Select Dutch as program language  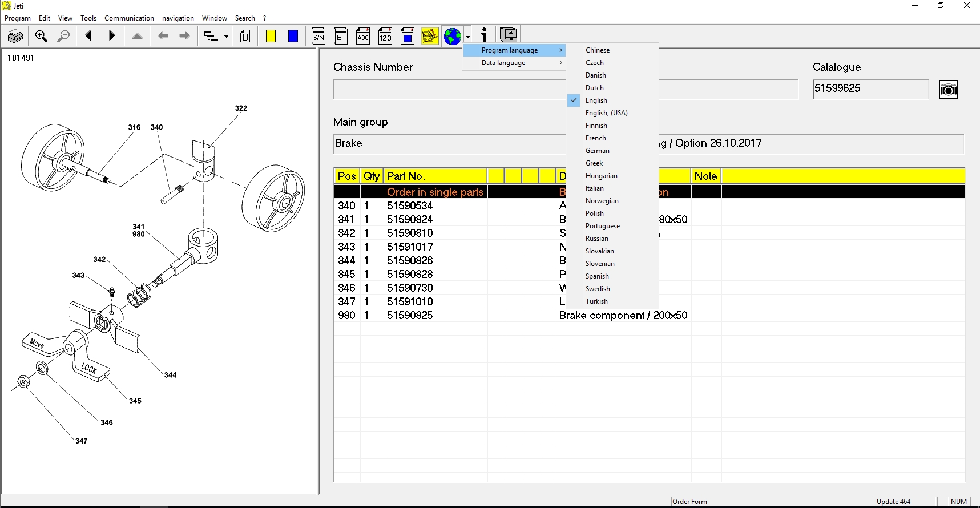click(612, 88)
